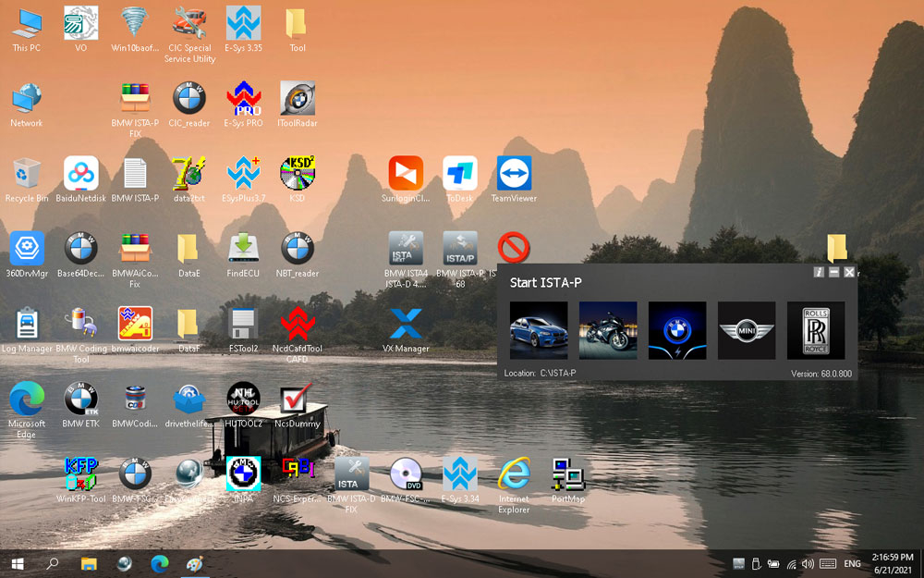Click the ENG input language indicator
The height and width of the screenshot is (578, 924).
point(852,563)
